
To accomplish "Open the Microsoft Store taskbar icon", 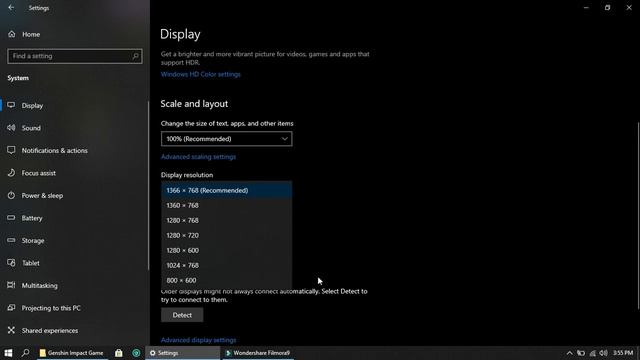I will (118, 353).
